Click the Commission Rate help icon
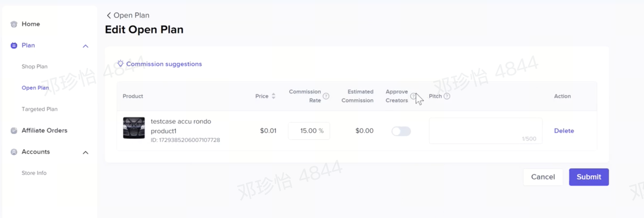The image size is (644, 218). point(326,96)
